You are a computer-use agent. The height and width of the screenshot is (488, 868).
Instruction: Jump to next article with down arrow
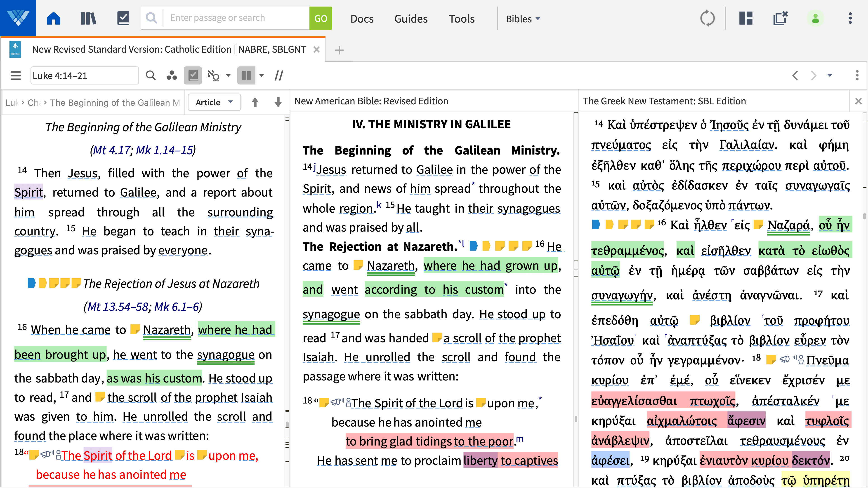(x=278, y=102)
